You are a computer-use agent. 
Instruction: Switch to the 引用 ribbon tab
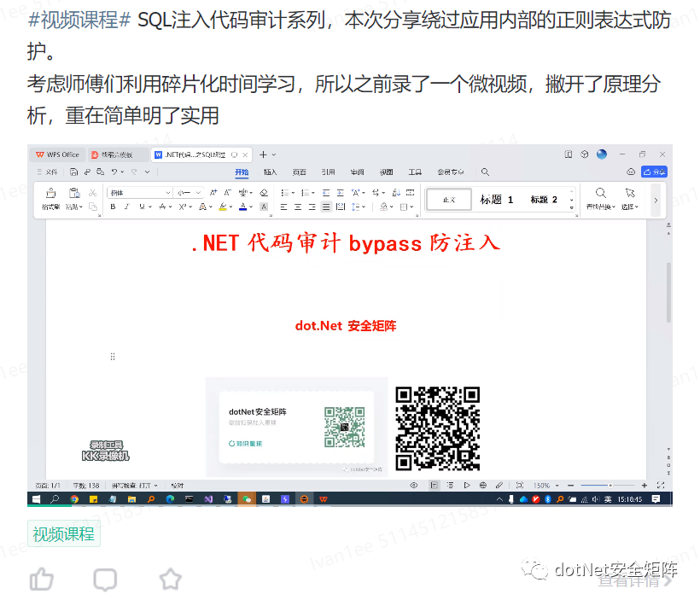328,172
